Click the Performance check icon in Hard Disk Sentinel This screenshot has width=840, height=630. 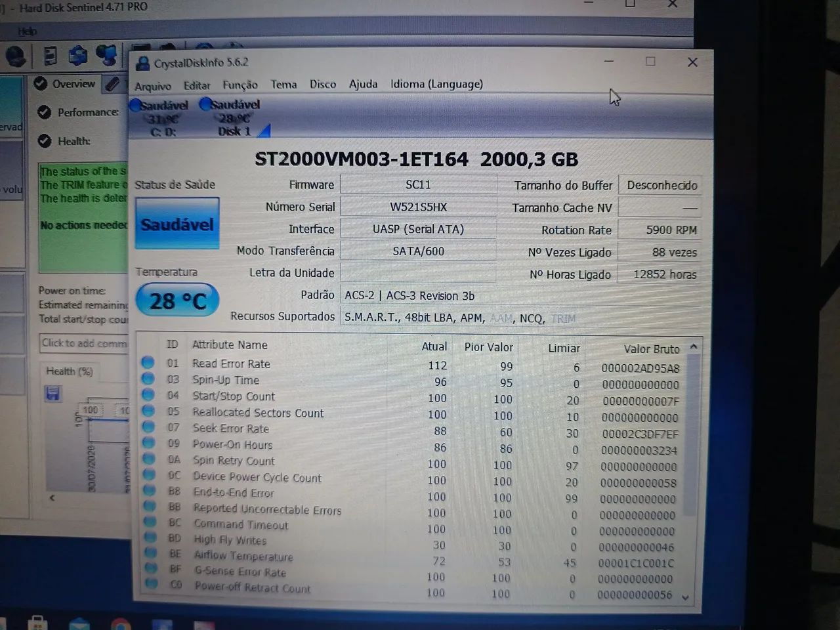tap(45, 112)
